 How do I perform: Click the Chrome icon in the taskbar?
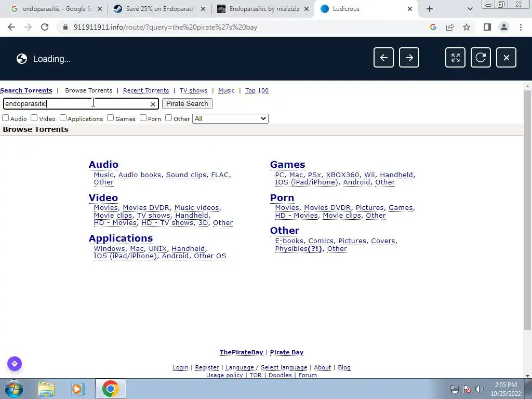(x=110, y=389)
